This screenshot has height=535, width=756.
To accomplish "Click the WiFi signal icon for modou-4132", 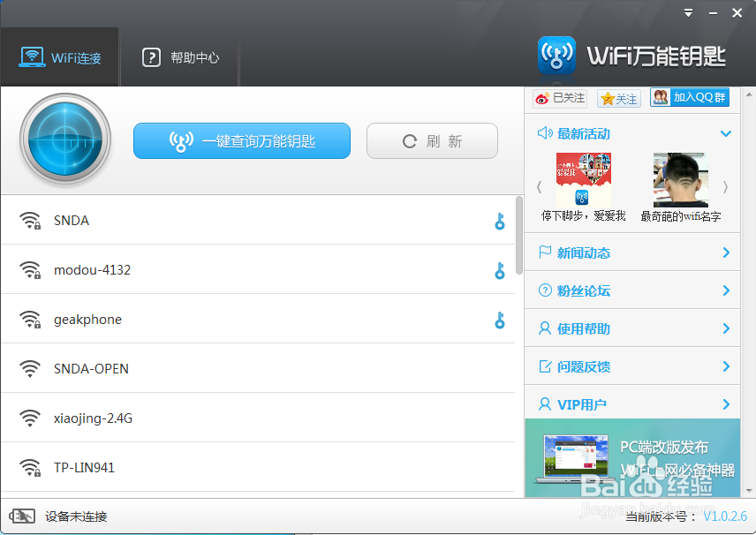I will point(30,270).
